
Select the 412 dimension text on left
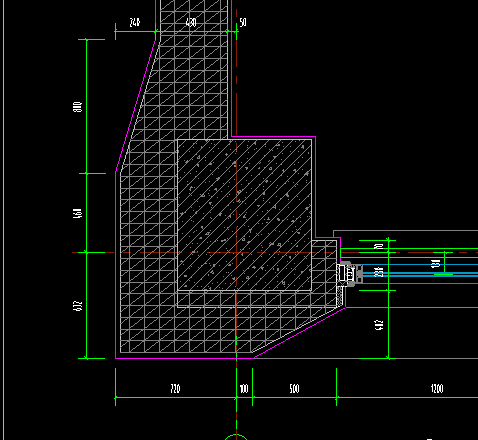tap(77, 306)
